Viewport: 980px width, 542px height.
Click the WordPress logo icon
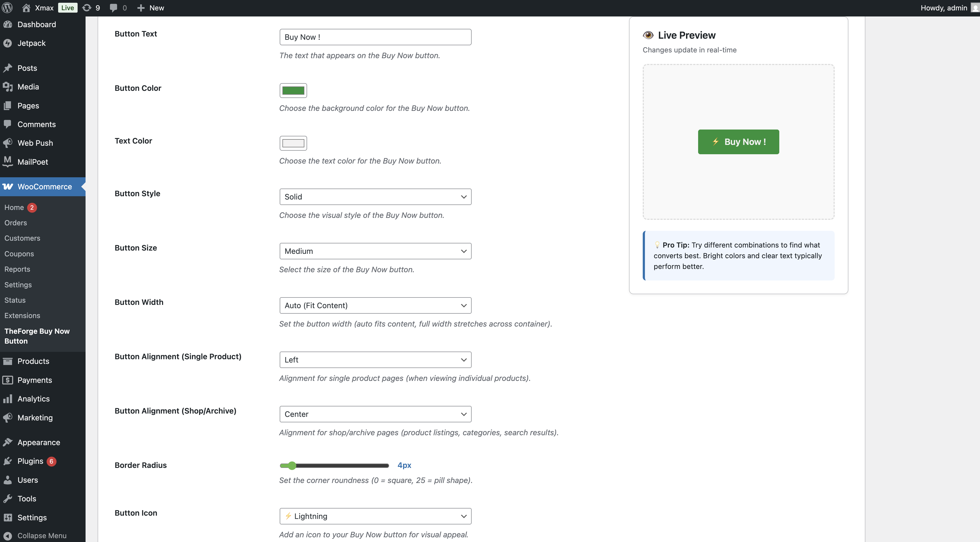pos(7,8)
